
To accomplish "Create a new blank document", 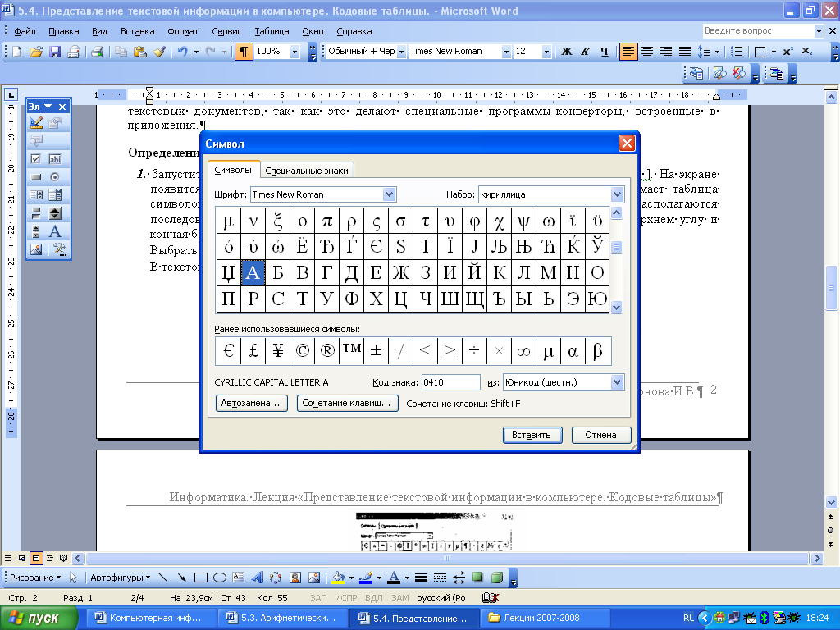I will tap(16, 52).
